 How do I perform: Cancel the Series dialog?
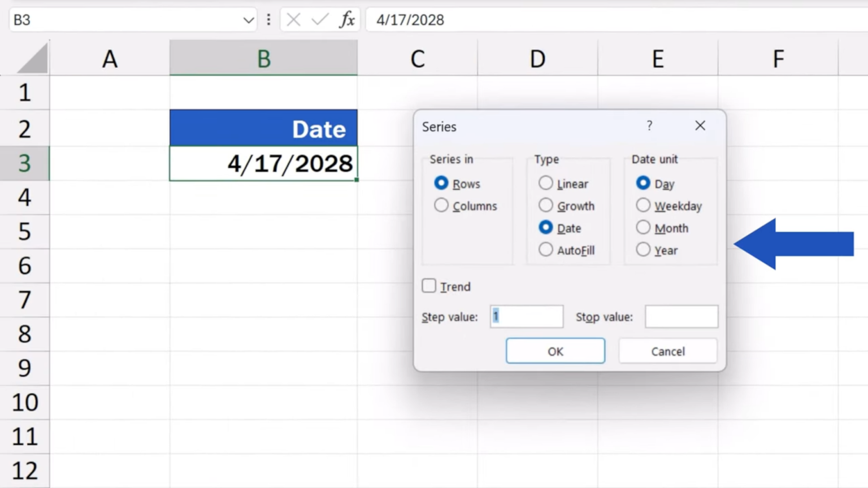pyautogui.click(x=667, y=350)
